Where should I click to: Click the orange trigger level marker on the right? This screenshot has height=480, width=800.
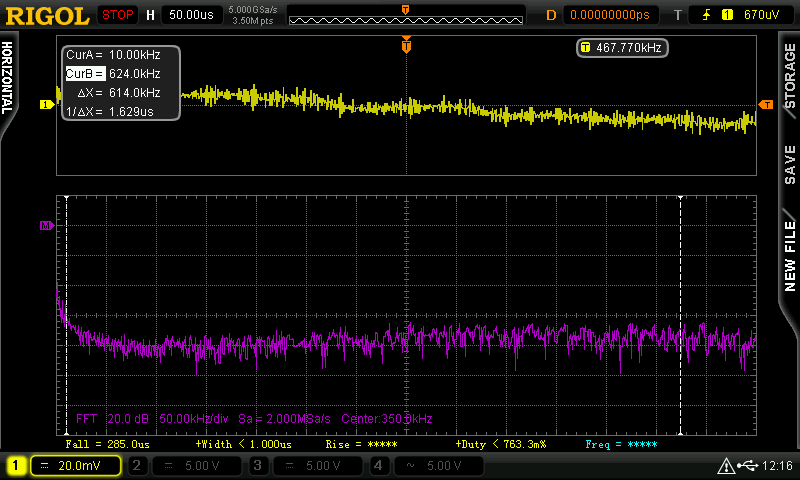[x=766, y=105]
